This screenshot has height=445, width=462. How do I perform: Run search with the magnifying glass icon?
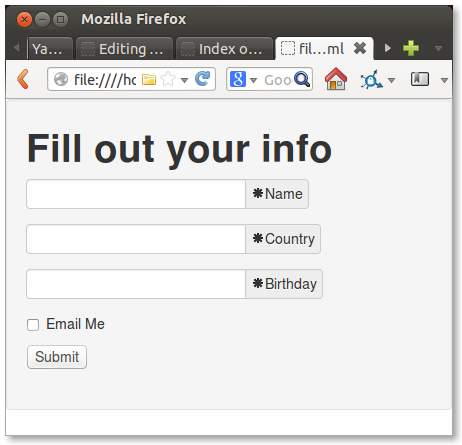click(302, 79)
